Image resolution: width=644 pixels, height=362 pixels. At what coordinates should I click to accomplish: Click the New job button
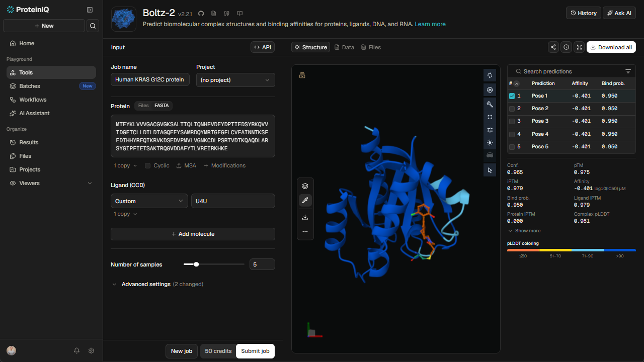coord(182,351)
